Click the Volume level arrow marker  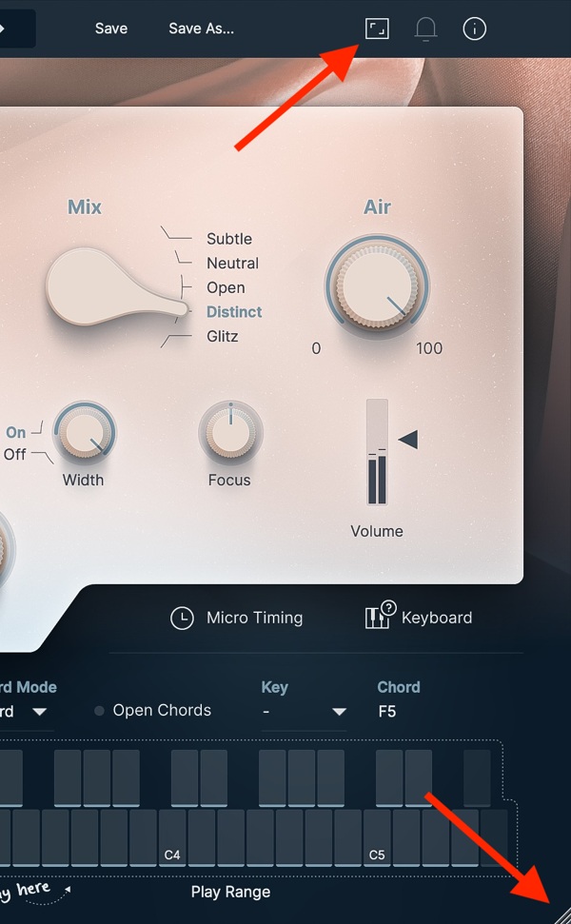[x=408, y=440]
